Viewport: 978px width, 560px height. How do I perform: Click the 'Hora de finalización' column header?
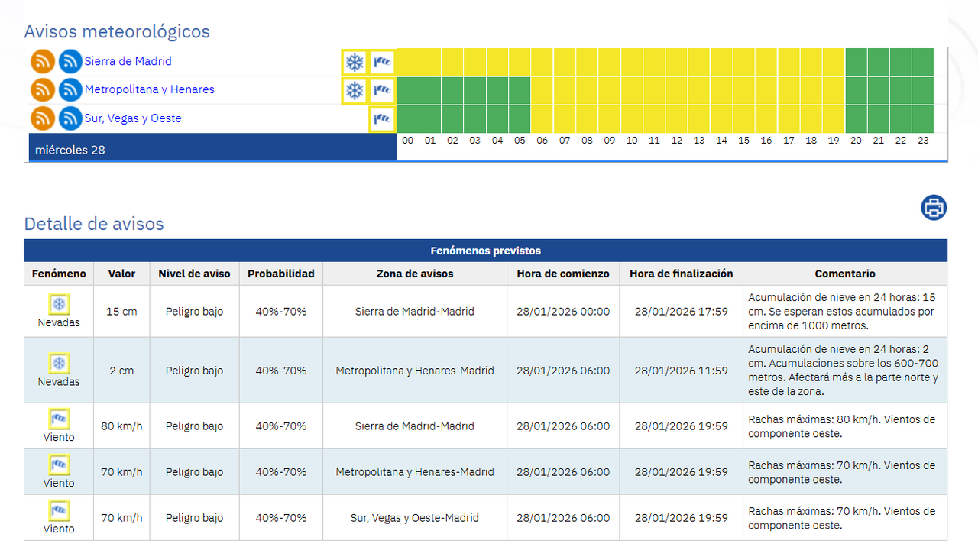coord(682,274)
